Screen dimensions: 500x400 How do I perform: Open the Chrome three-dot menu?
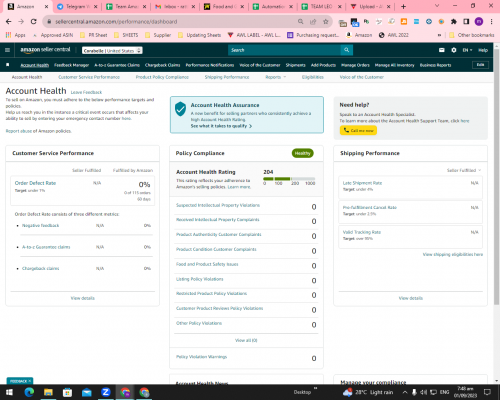click(491, 22)
